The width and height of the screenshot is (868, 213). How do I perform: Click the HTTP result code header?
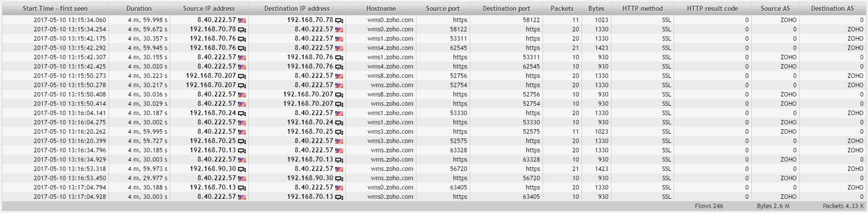coord(712,8)
